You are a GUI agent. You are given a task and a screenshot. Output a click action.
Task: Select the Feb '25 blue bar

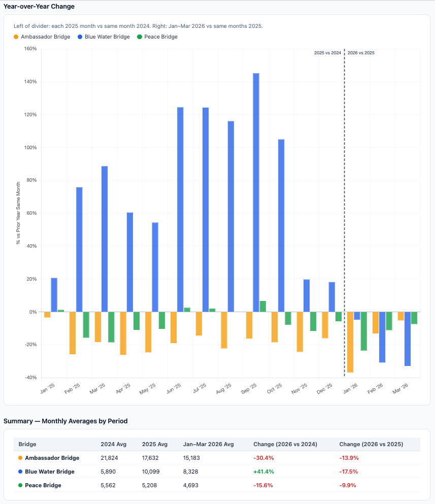point(79,249)
